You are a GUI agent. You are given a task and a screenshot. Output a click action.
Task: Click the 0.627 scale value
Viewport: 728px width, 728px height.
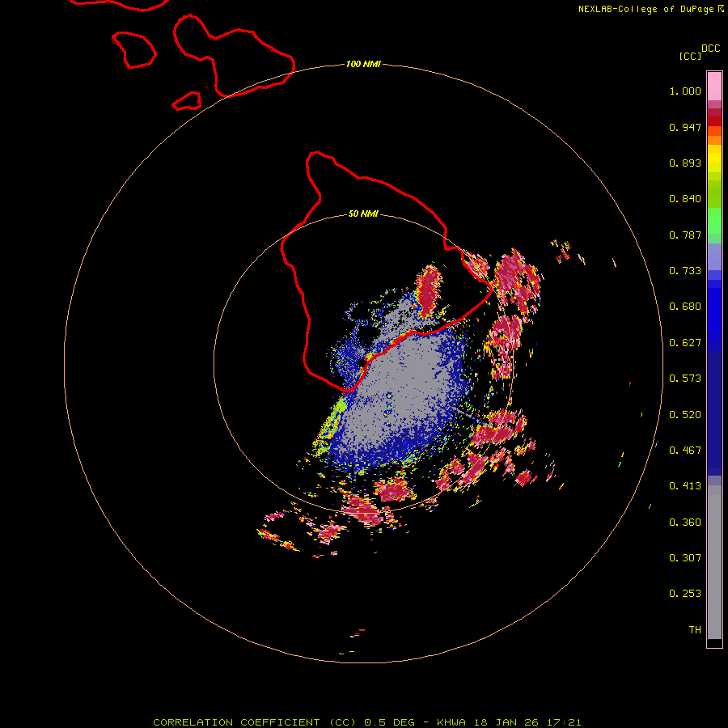pos(685,343)
